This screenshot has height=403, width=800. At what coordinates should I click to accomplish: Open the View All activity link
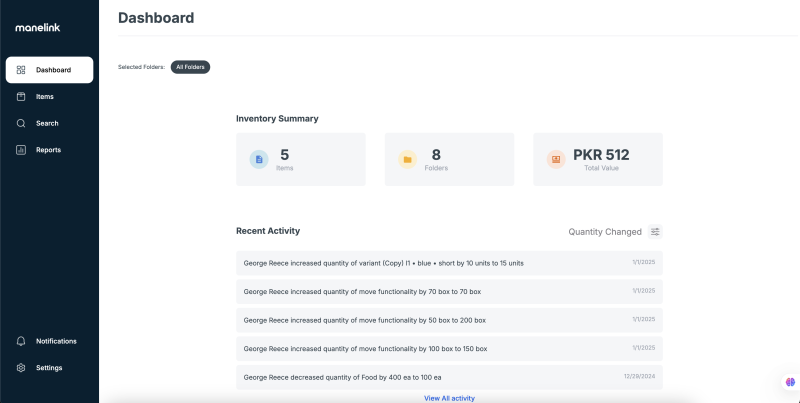click(x=449, y=398)
